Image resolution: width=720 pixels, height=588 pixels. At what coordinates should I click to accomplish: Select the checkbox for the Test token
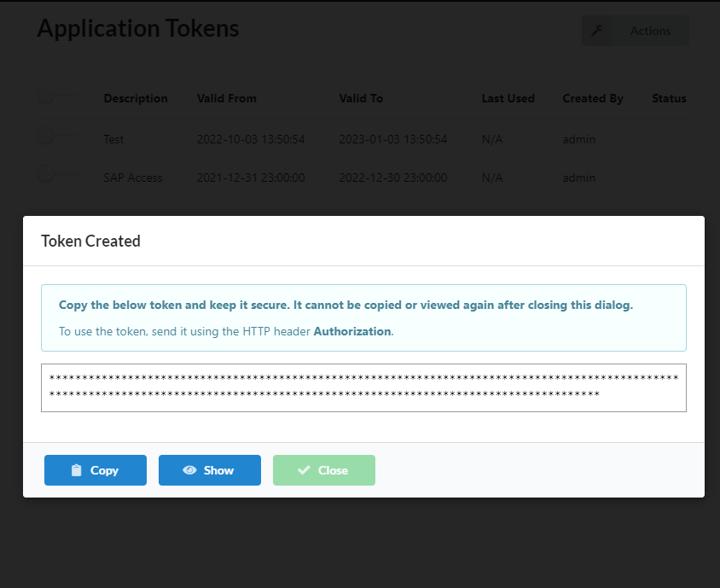pos(46,135)
